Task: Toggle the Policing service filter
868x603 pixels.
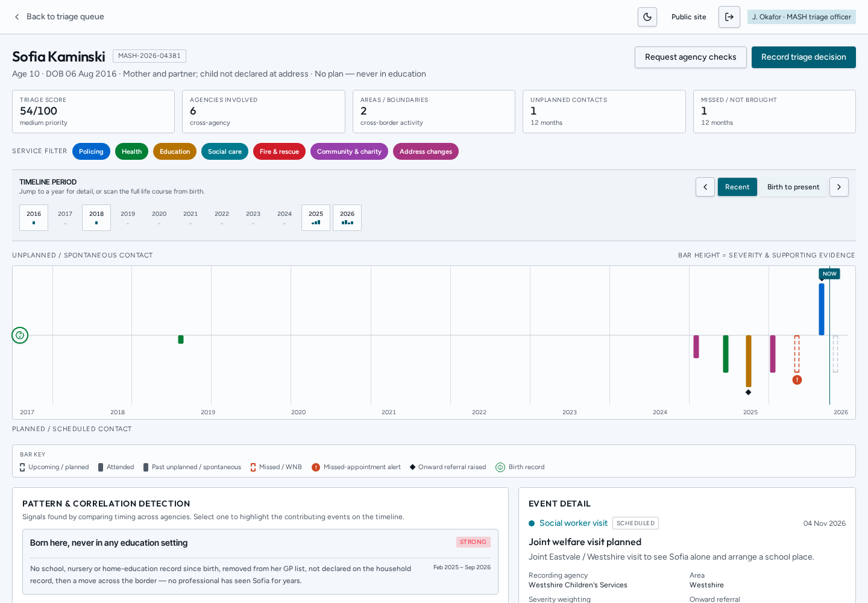Action: [x=91, y=151]
